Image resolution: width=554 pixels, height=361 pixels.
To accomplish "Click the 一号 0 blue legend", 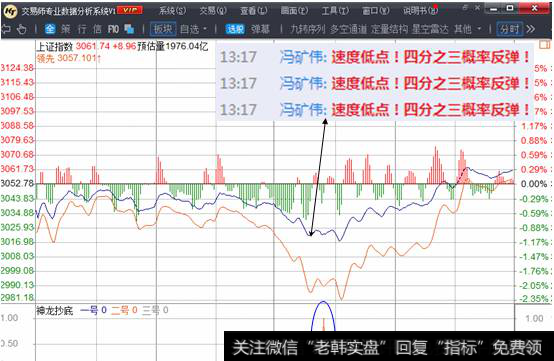I will point(93,310).
